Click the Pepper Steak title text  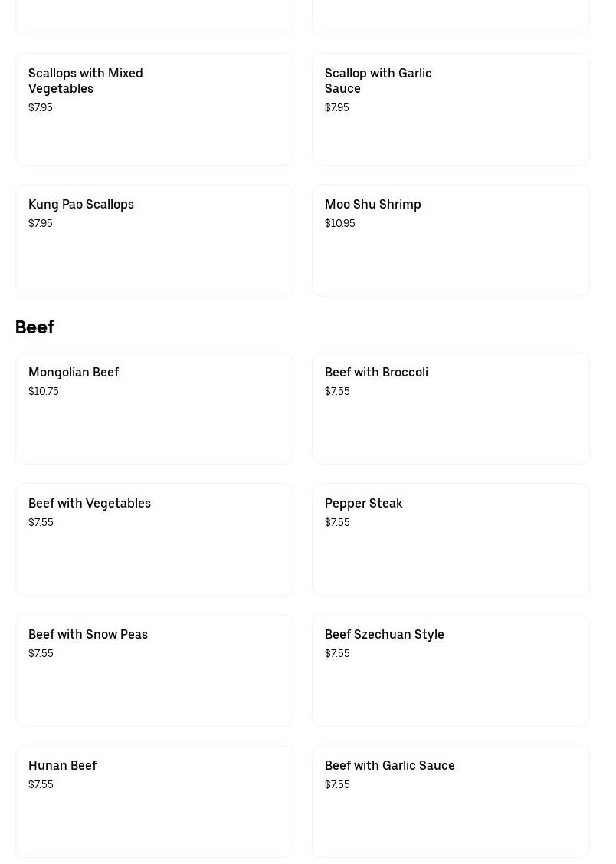363,503
